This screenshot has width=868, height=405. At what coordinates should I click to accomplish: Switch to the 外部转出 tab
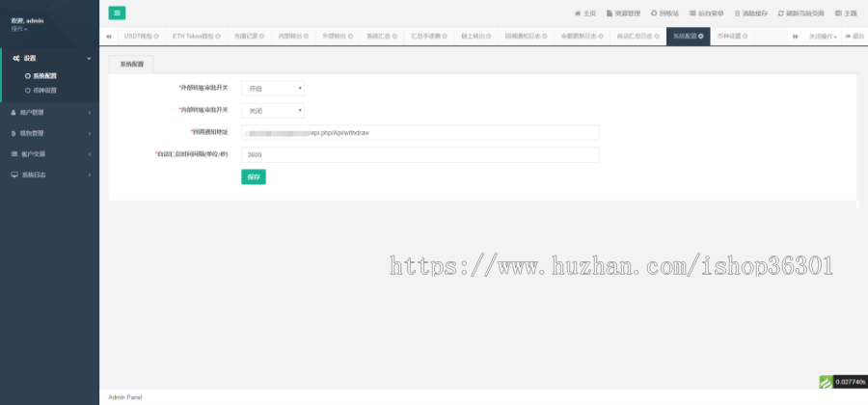(334, 36)
